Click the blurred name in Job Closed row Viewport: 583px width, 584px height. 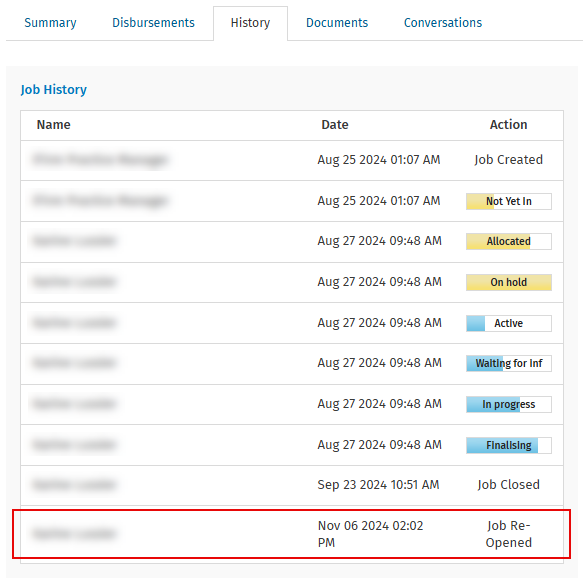(x=74, y=485)
